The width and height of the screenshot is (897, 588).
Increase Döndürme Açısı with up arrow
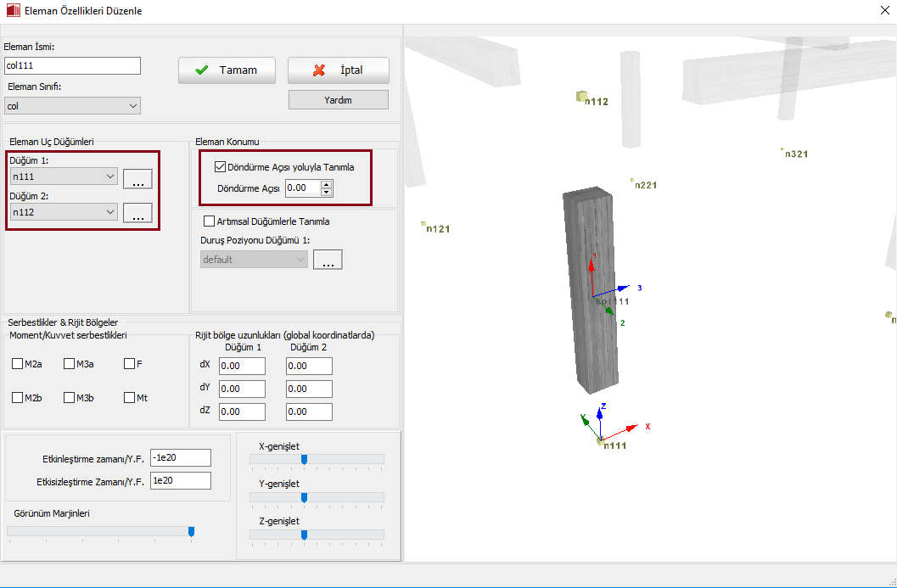pos(327,183)
